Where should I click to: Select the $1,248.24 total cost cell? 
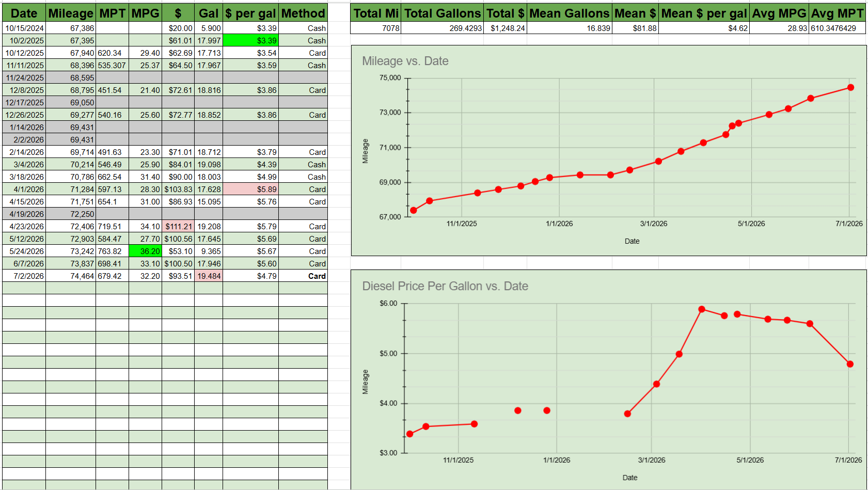[x=505, y=28]
